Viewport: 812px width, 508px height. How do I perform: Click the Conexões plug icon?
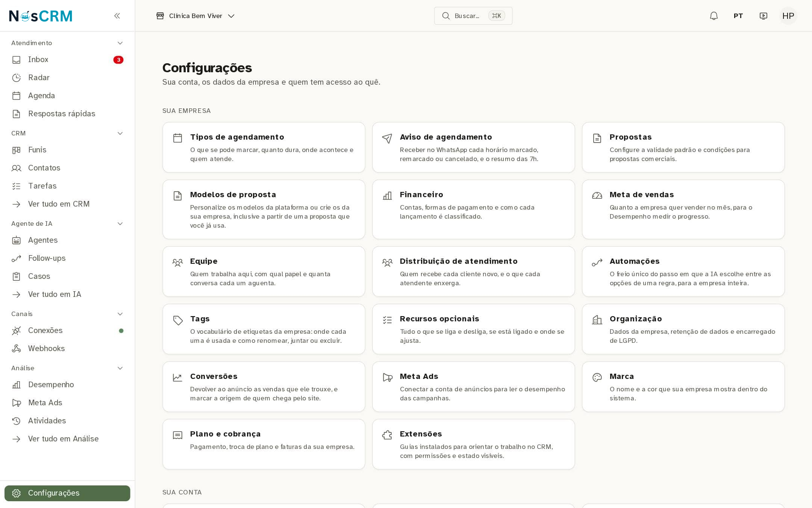16,330
